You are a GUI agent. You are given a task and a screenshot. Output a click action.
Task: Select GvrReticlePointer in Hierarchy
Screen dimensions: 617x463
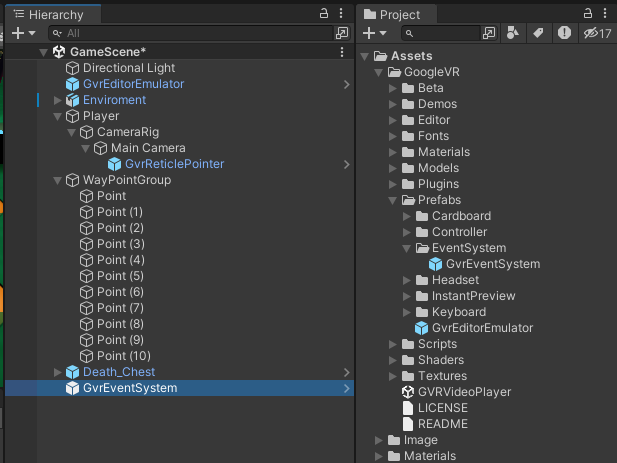174,164
